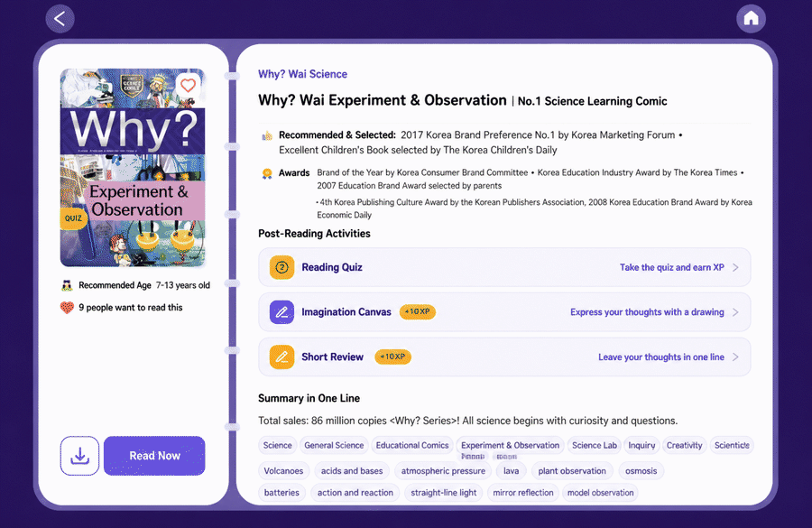812x528 pixels.
Task: Select the lava tag
Action: (512, 471)
